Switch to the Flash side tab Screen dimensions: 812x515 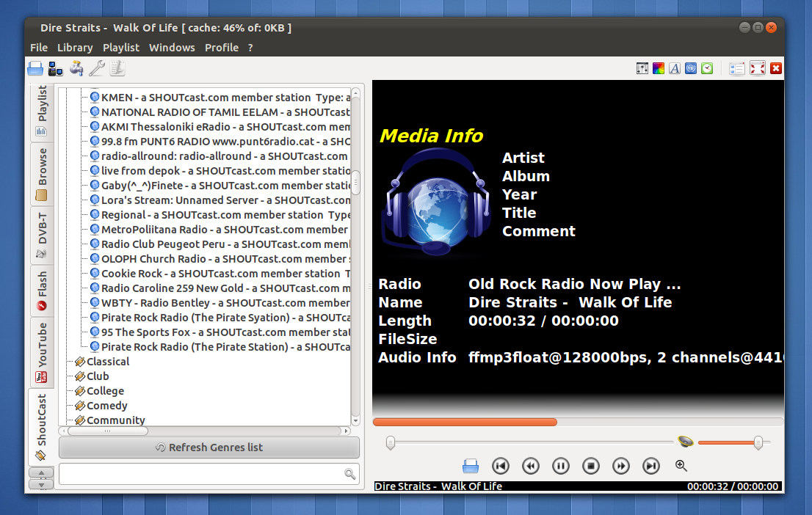point(41,291)
